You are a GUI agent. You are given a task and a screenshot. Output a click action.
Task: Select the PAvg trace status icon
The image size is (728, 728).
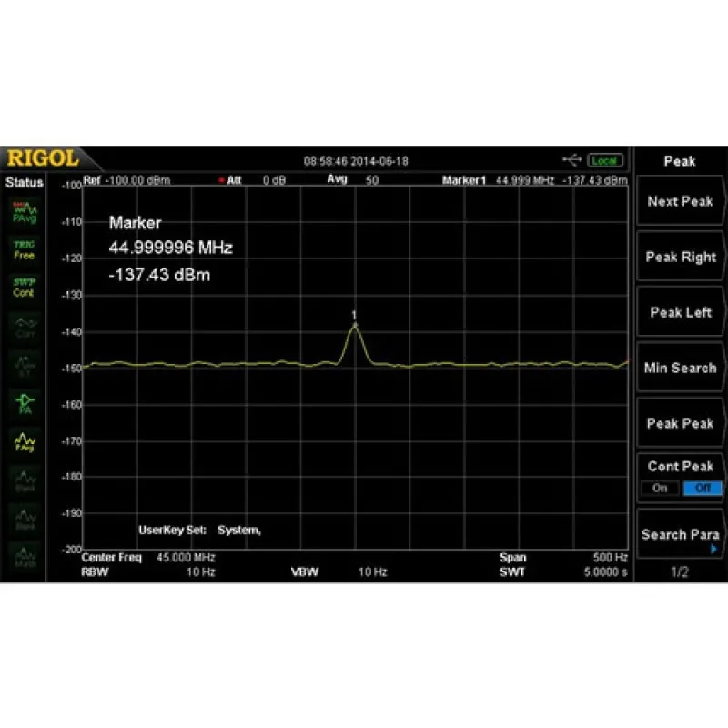[x=25, y=209]
